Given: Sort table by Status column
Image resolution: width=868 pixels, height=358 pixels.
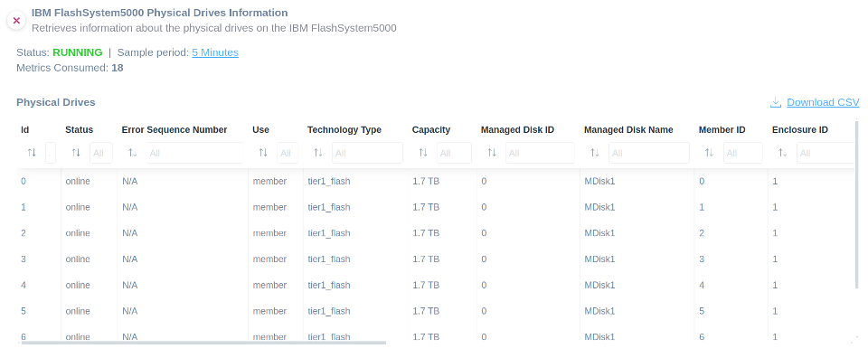Looking at the screenshot, I should pyautogui.click(x=76, y=153).
